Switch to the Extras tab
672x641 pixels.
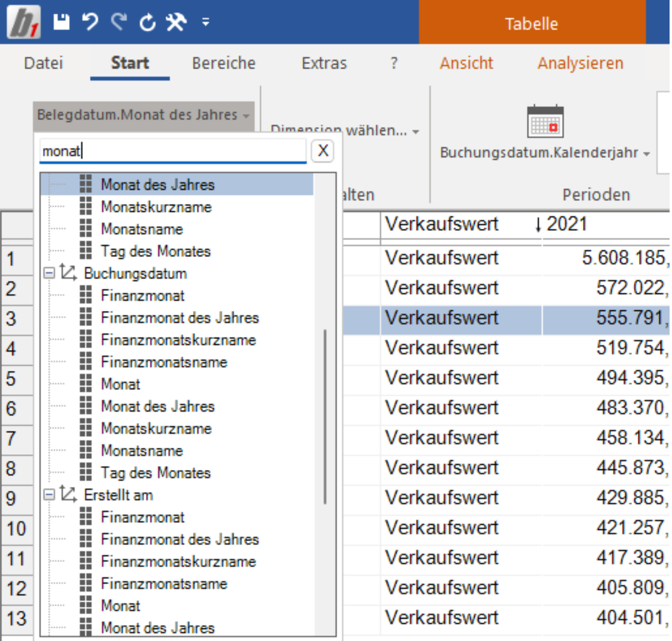[x=324, y=63]
